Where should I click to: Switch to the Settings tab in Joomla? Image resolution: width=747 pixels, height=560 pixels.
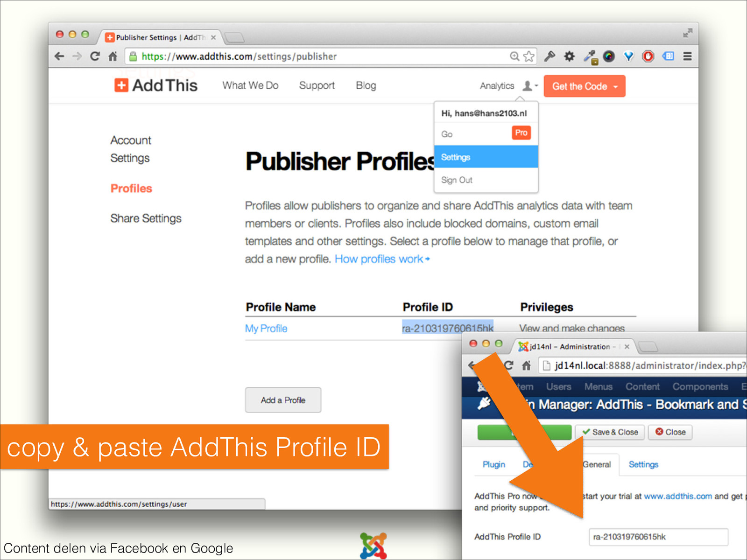(x=643, y=464)
